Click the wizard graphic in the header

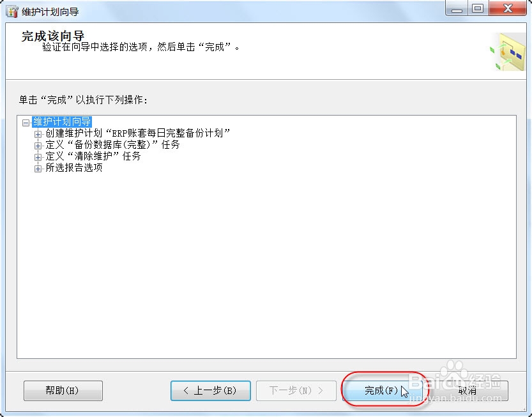tap(508, 52)
